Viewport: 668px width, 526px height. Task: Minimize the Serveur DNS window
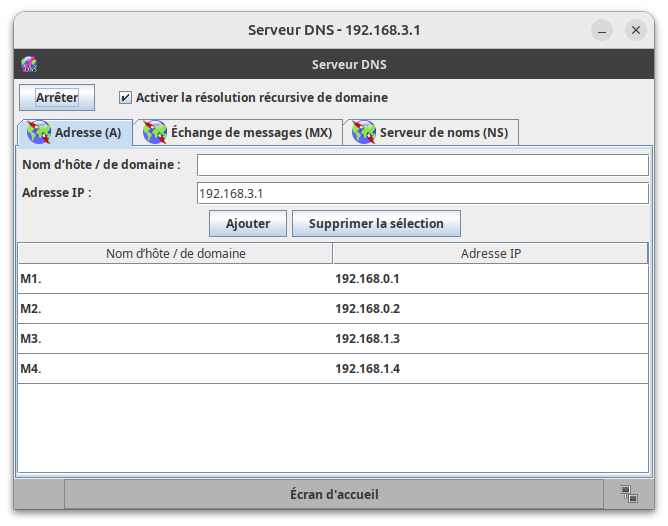601,30
